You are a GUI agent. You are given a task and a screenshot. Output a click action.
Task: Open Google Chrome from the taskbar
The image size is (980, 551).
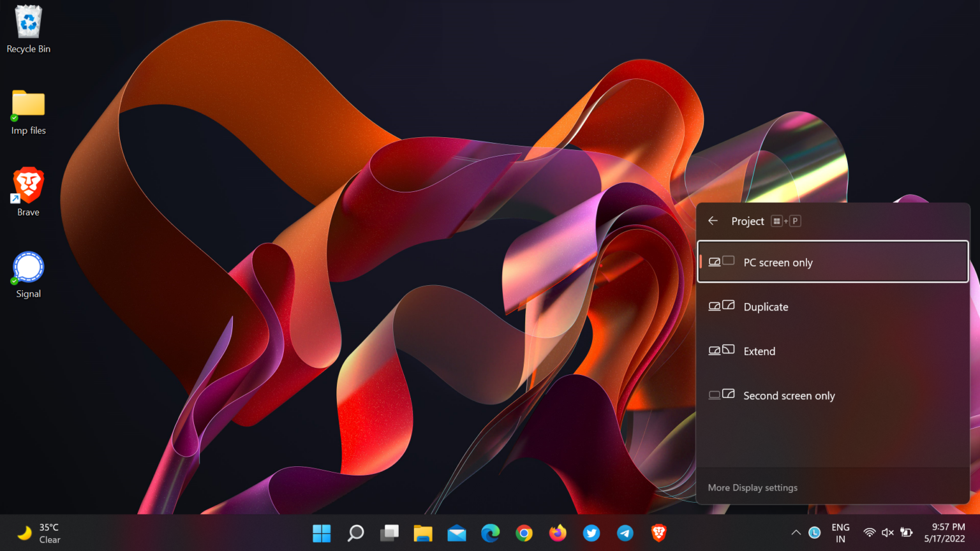[524, 533]
